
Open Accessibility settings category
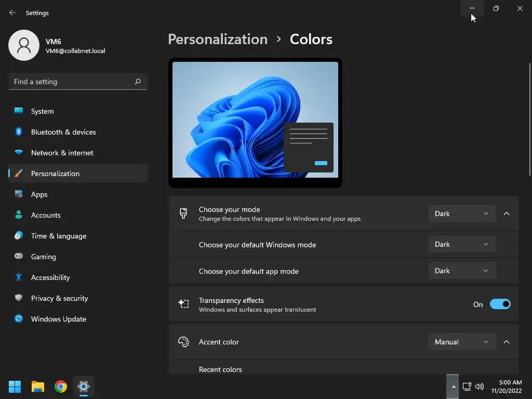click(x=78, y=277)
